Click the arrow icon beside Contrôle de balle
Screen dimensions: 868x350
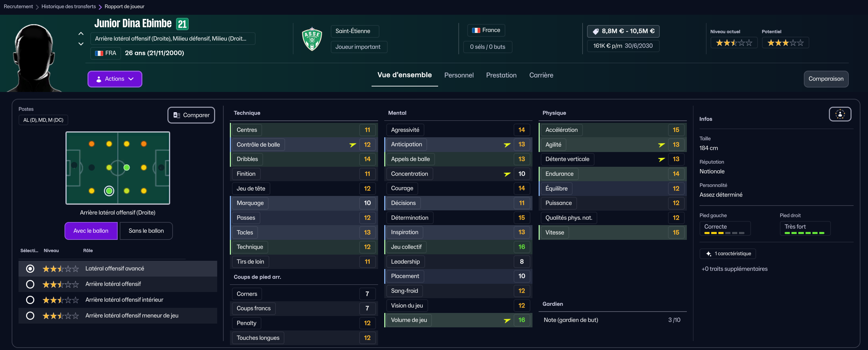point(353,145)
